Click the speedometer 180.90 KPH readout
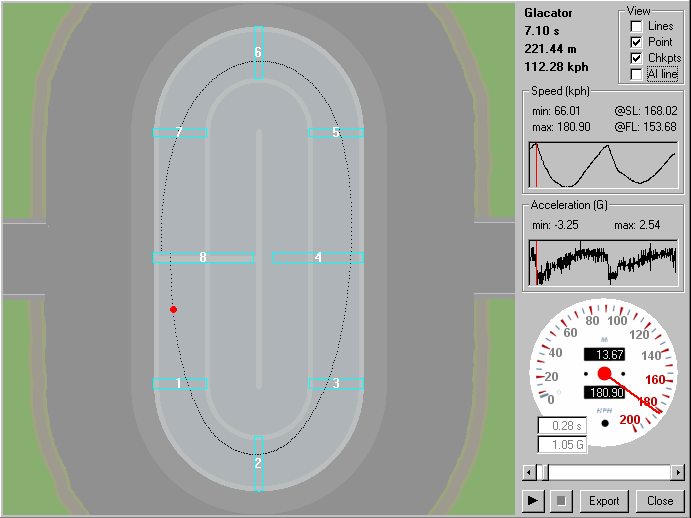Image resolution: width=691 pixels, height=518 pixels. [x=605, y=392]
